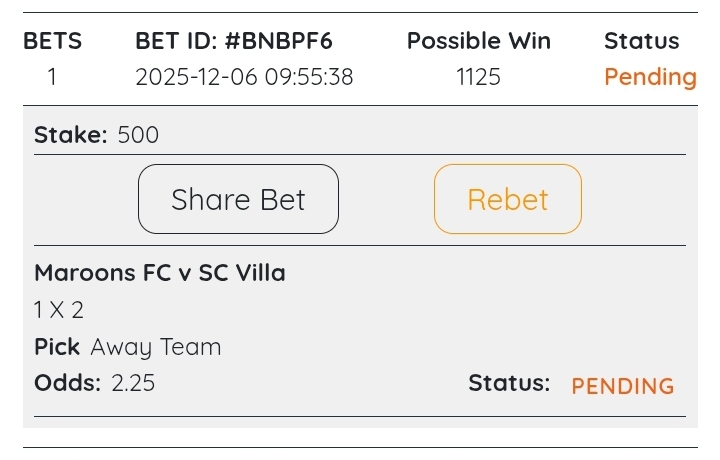Select the Away Team pick value

point(156,347)
